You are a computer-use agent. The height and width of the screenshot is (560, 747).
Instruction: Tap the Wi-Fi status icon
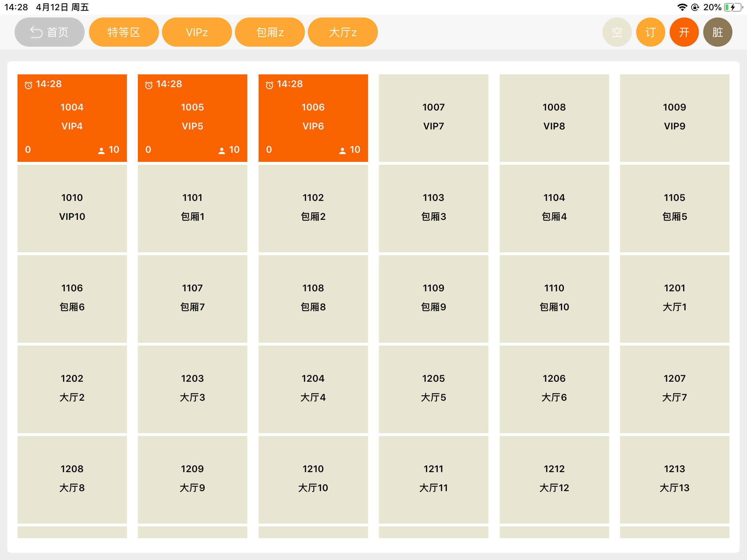[x=682, y=7]
